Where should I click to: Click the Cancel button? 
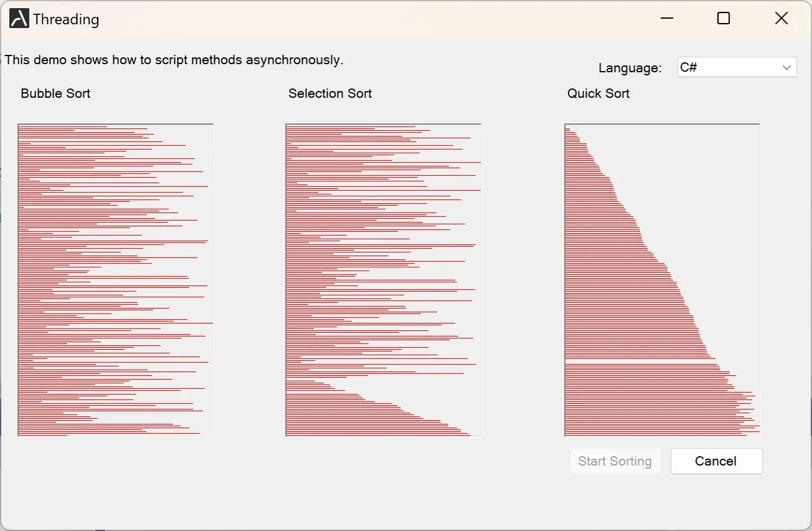click(x=715, y=461)
